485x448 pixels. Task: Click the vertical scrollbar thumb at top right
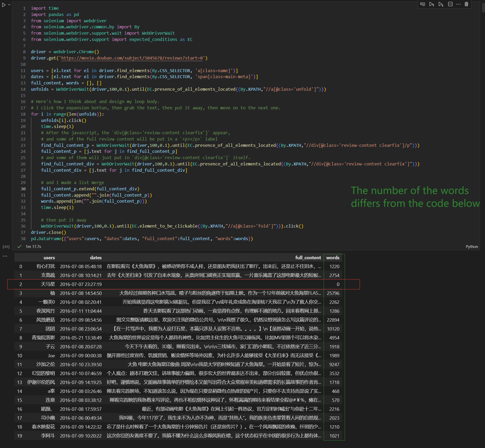[483, 8]
